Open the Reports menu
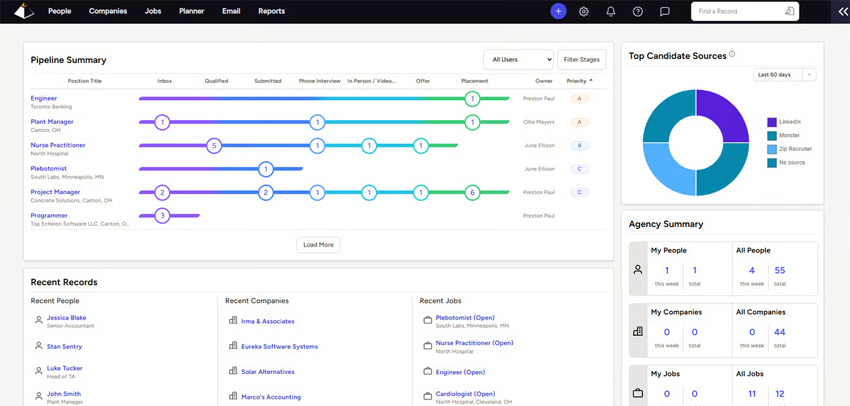The image size is (850, 406). click(x=271, y=11)
